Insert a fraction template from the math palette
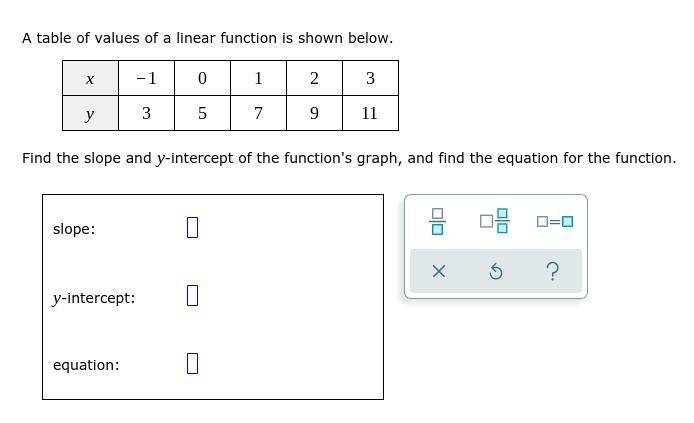 (437, 221)
